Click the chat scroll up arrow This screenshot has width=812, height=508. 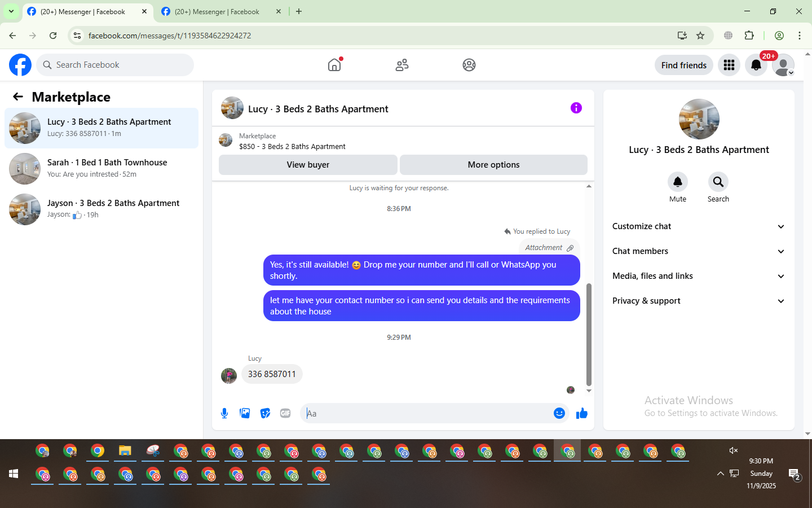click(x=589, y=186)
